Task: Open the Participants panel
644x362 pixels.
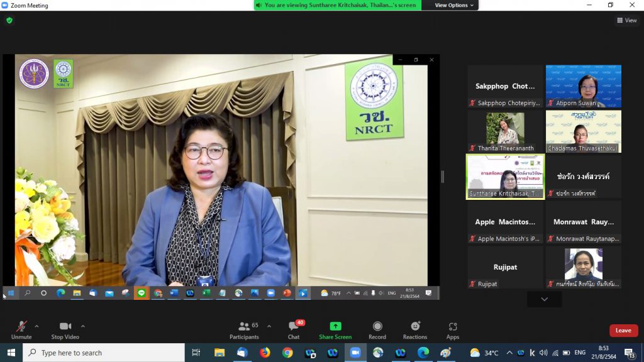Action: [245, 331]
